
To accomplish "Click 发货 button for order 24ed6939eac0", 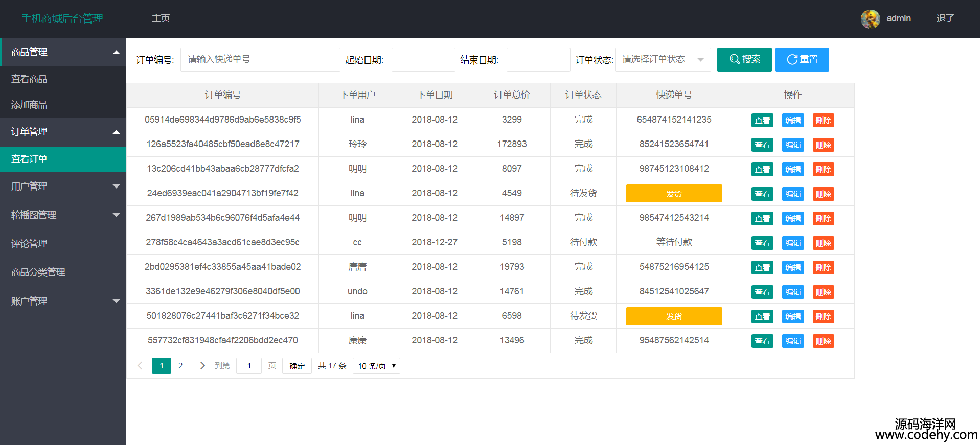I will [x=674, y=194].
